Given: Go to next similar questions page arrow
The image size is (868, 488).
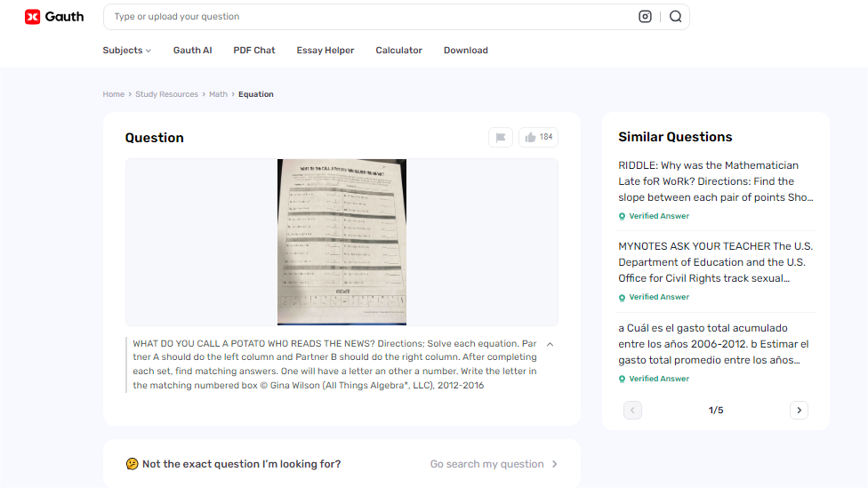Looking at the screenshot, I should [799, 410].
